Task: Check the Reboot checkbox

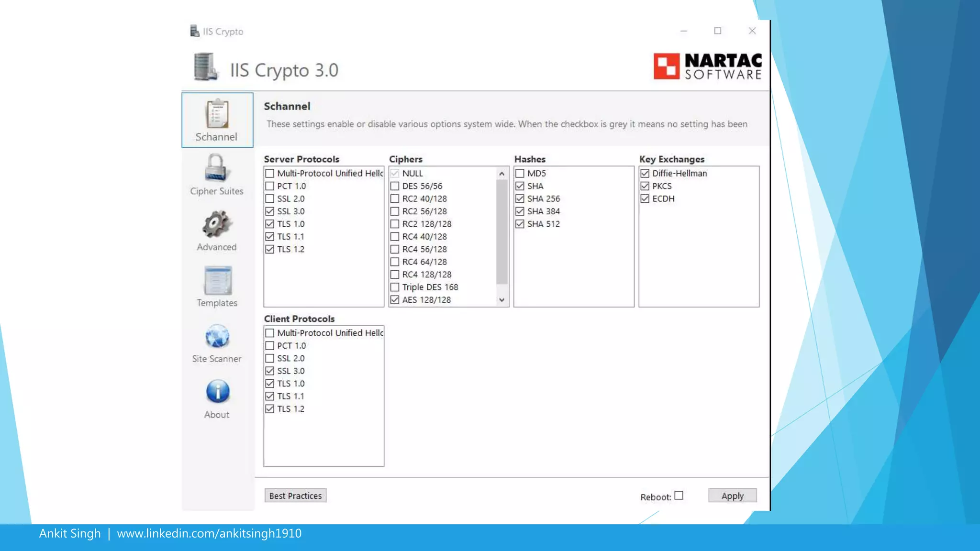Action: click(679, 496)
